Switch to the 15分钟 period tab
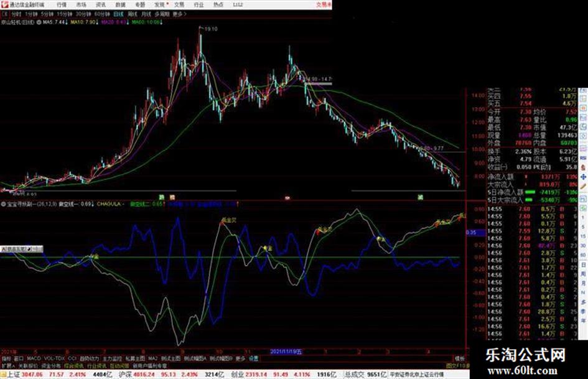The height and width of the screenshot is (379, 588). pyautogui.click(x=64, y=14)
